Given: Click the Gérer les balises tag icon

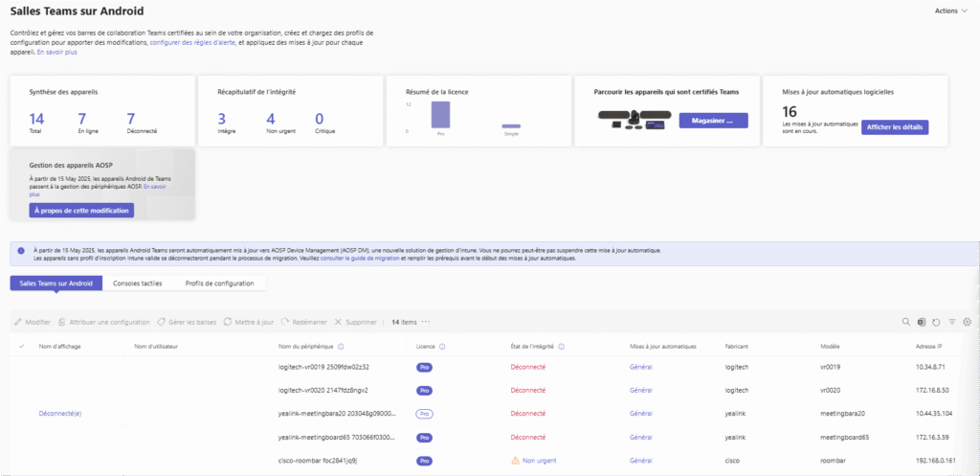Looking at the screenshot, I should pos(161,322).
